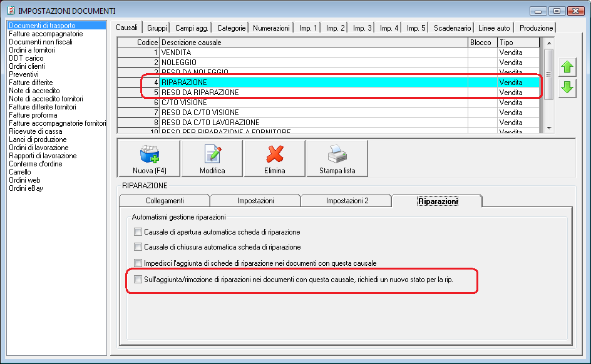Click the causali list scroll down arrow
Image resolution: width=591 pixels, height=364 pixels.
pyautogui.click(x=549, y=128)
